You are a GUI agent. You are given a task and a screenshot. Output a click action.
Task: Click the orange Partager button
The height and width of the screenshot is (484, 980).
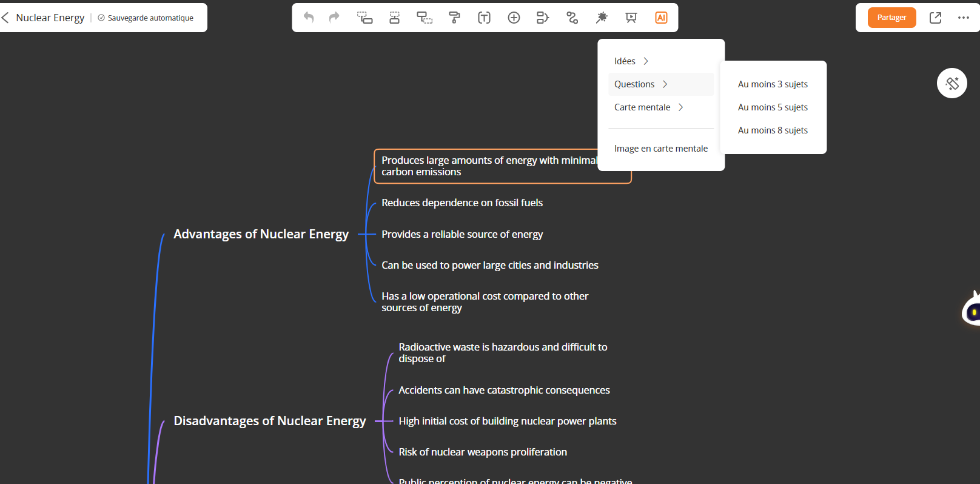(x=891, y=18)
